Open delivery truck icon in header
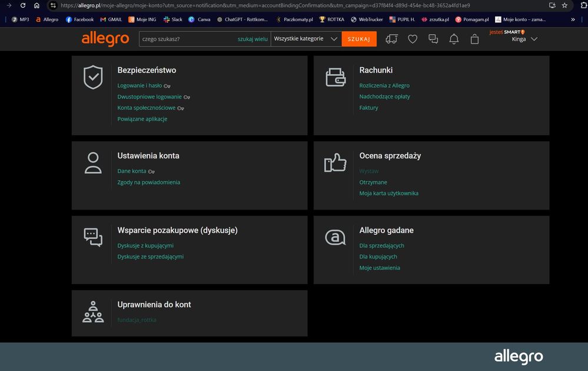The height and width of the screenshot is (371, 588). coord(391,39)
